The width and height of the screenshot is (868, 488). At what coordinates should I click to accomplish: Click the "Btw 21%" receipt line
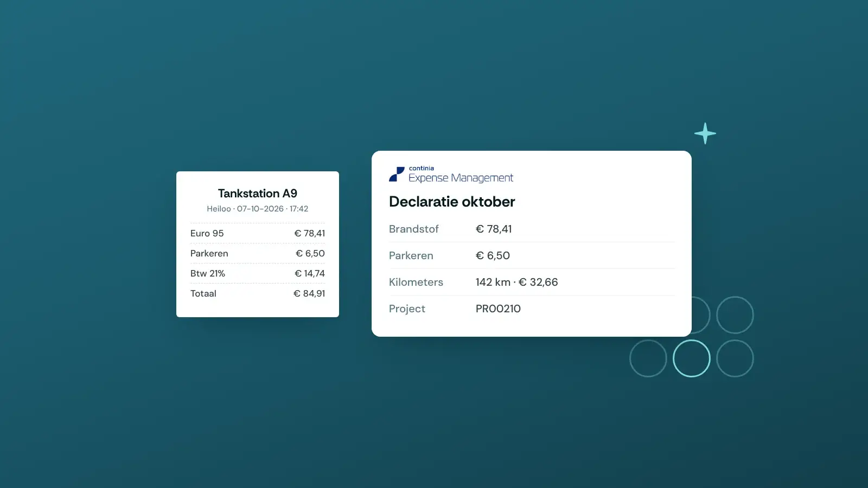click(x=208, y=273)
